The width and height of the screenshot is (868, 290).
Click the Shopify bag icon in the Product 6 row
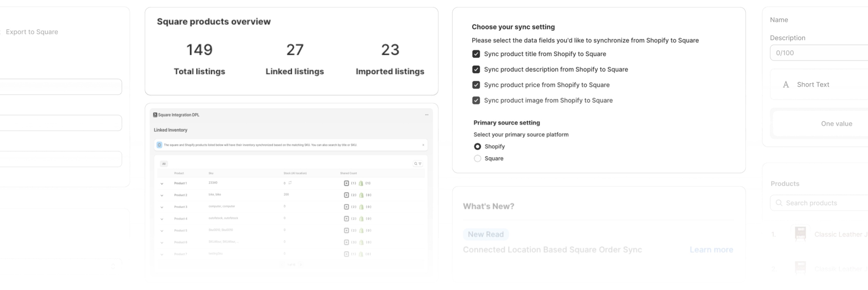[361, 242]
